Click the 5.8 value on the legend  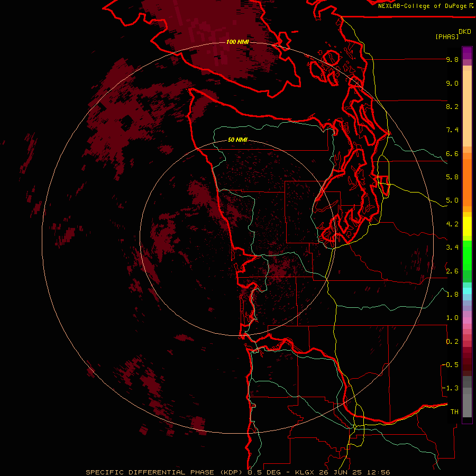(x=452, y=177)
